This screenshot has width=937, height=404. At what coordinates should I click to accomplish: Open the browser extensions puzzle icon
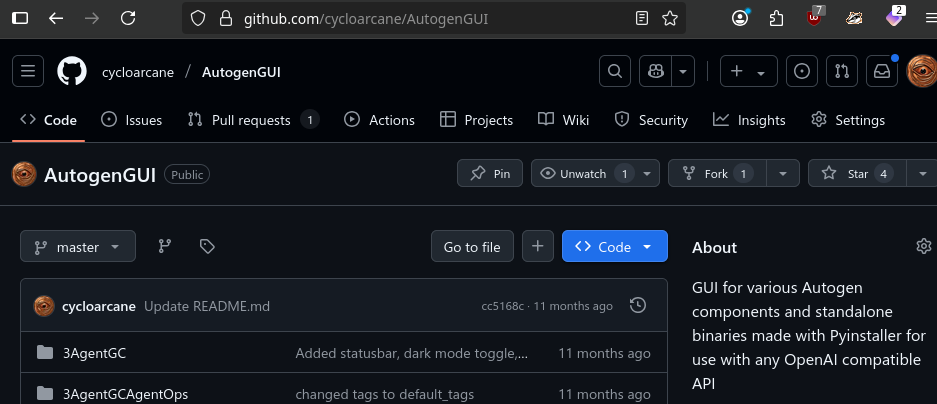(776, 19)
